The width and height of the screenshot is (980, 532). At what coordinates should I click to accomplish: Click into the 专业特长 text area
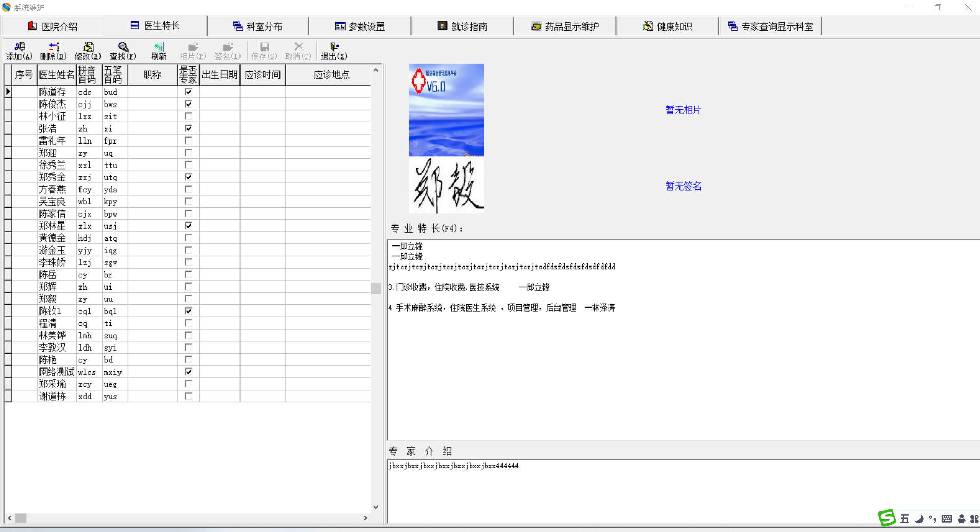click(x=684, y=340)
